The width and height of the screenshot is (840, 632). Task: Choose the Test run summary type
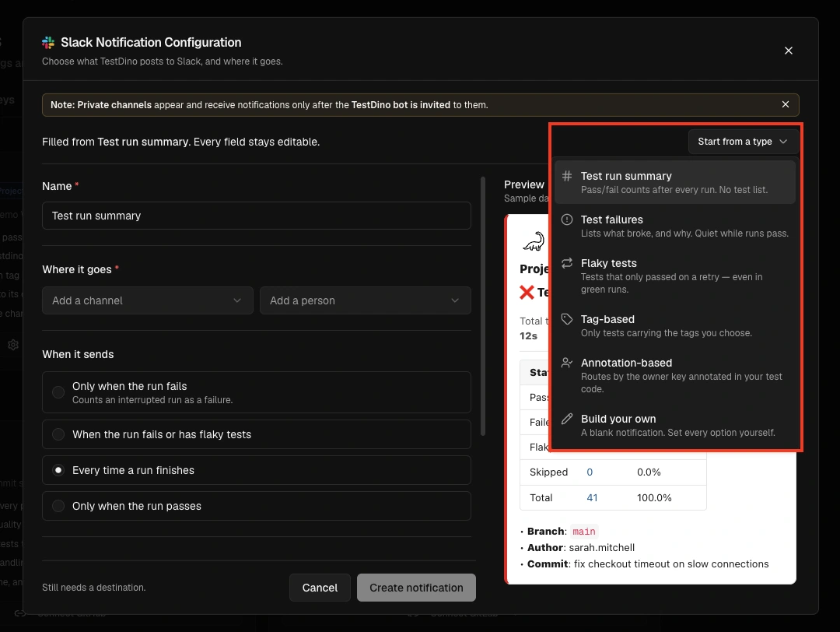[x=674, y=182]
